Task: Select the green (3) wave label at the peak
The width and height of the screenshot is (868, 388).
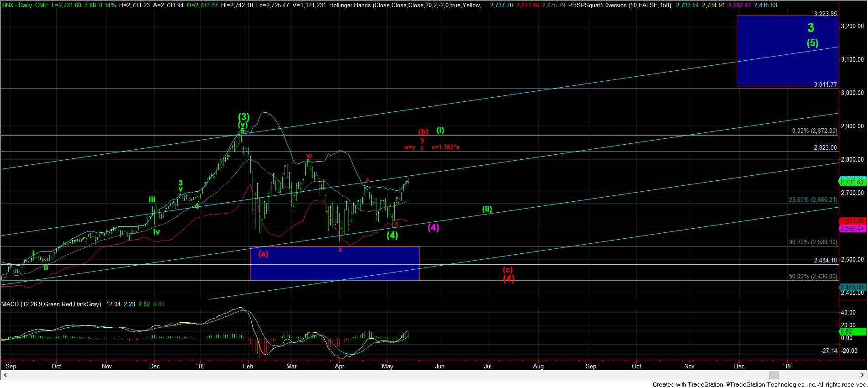Action: coord(243,117)
